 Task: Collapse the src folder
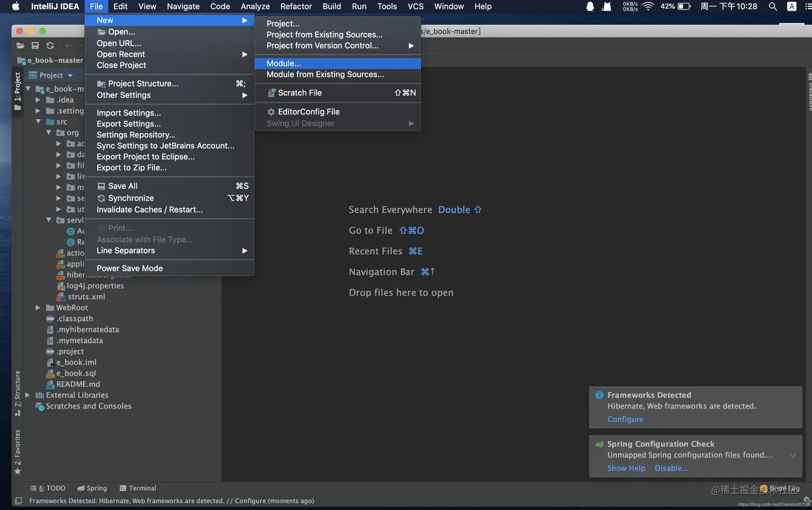click(x=38, y=122)
